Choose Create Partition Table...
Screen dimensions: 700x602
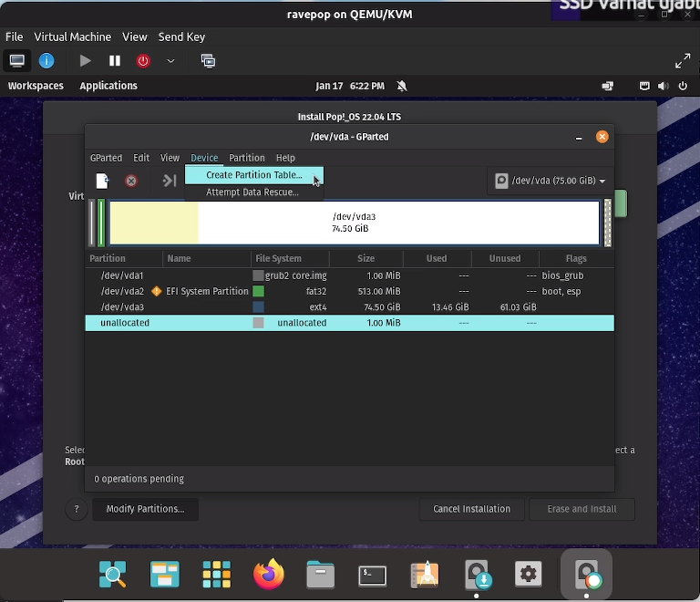pyautogui.click(x=254, y=175)
